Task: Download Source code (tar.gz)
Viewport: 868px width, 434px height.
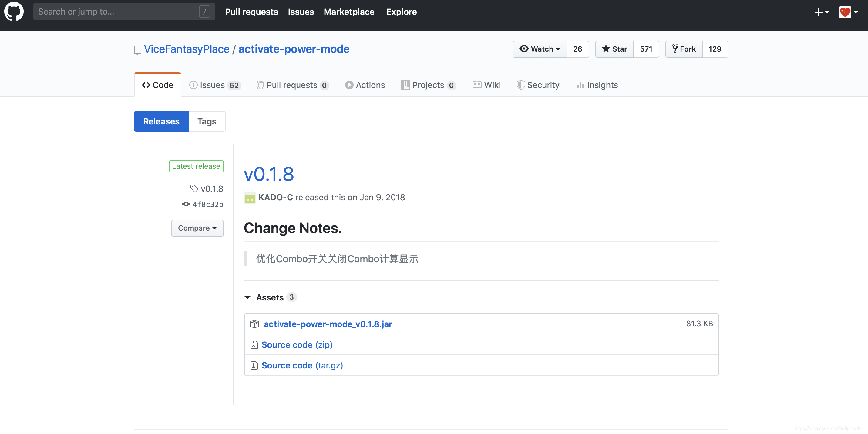Action: [302, 365]
